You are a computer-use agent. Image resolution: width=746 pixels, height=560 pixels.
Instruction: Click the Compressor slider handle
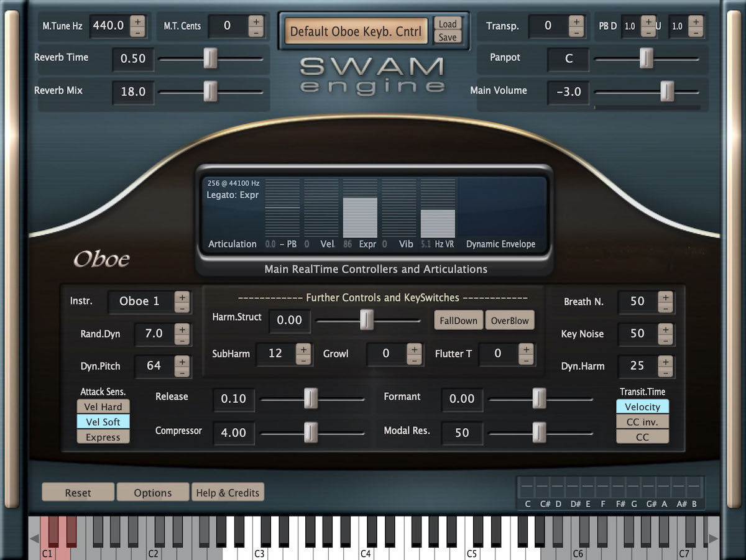coord(311,431)
